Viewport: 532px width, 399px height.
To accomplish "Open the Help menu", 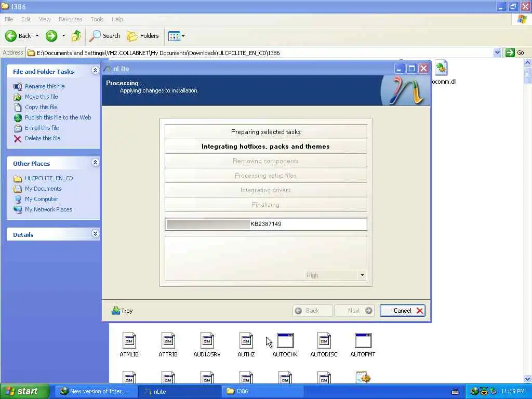I will [117, 19].
